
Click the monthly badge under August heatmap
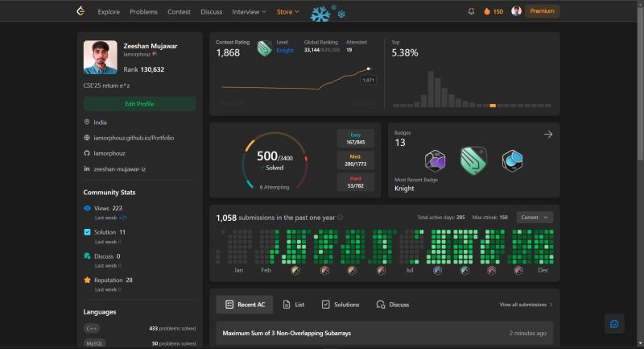click(437, 271)
